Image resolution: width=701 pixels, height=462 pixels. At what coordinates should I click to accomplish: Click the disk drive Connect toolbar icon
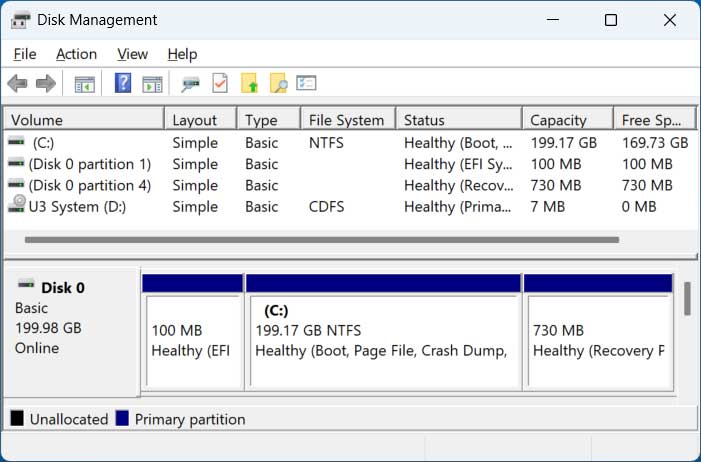(x=191, y=84)
